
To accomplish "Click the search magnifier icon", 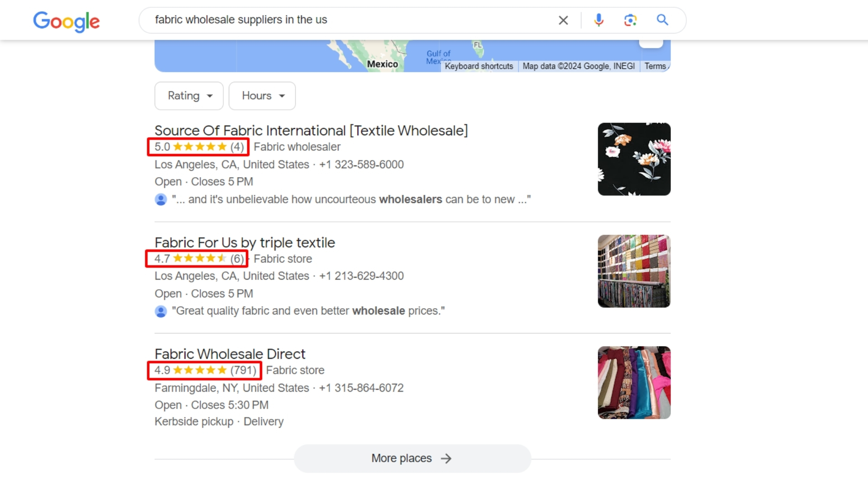I will pyautogui.click(x=662, y=20).
